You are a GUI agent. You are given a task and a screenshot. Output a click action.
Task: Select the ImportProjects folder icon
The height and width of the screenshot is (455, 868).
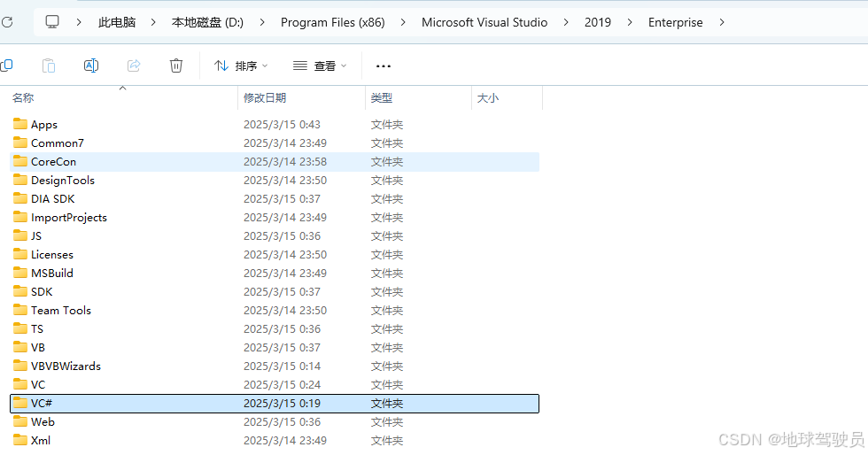click(x=20, y=216)
